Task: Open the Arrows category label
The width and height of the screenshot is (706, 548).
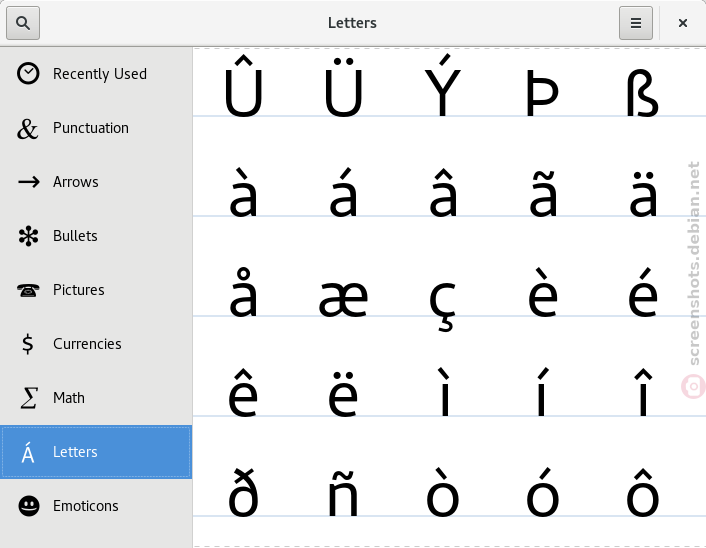Action: click(x=76, y=182)
